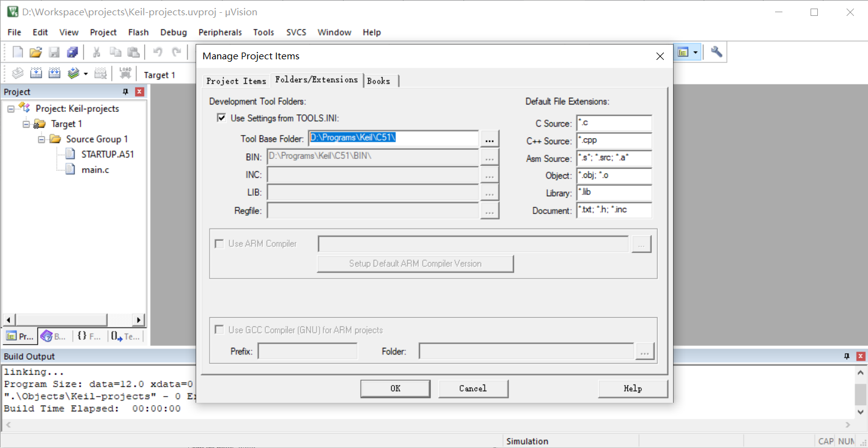Click the wrench Configuration icon
868x448 pixels.
tap(716, 53)
